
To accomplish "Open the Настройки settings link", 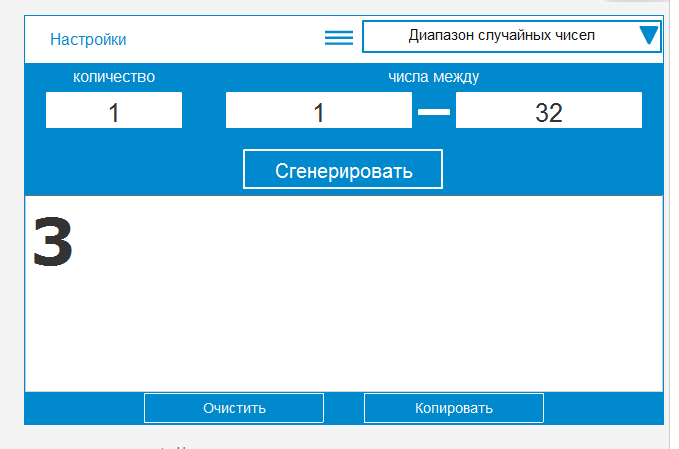I will click(88, 40).
